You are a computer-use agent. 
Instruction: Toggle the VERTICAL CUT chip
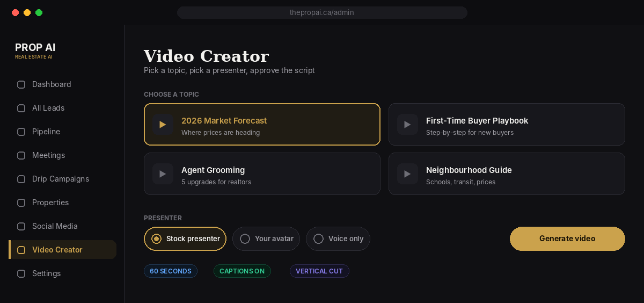pos(319,271)
